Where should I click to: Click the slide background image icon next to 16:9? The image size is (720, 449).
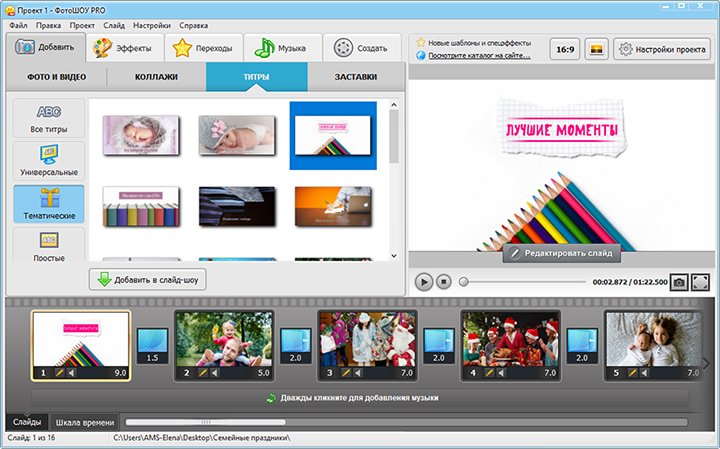pos(595,48)
